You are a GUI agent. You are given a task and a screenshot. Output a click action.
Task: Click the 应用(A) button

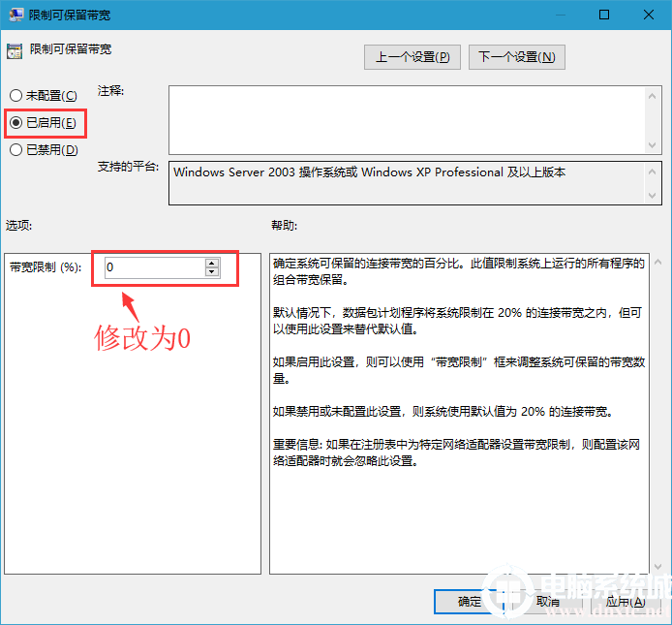626,602
